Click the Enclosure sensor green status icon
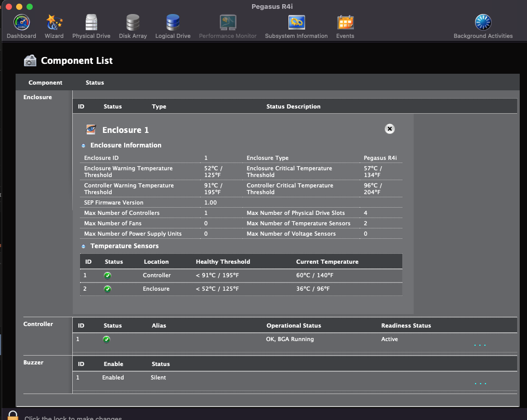 tap(108, 289)
